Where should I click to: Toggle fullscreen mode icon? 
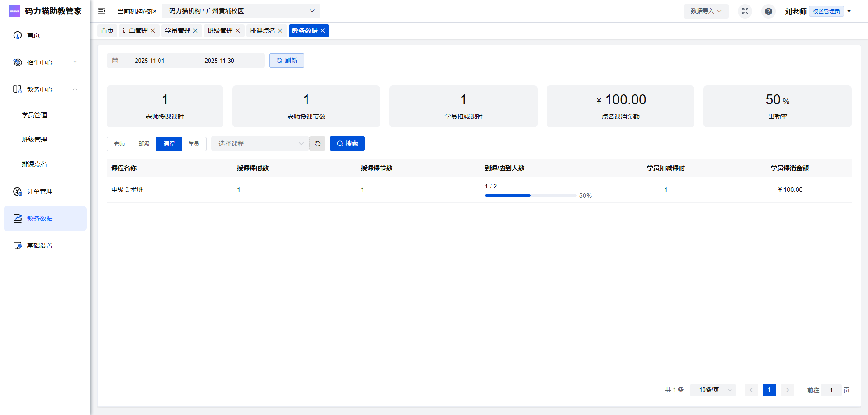745,11
